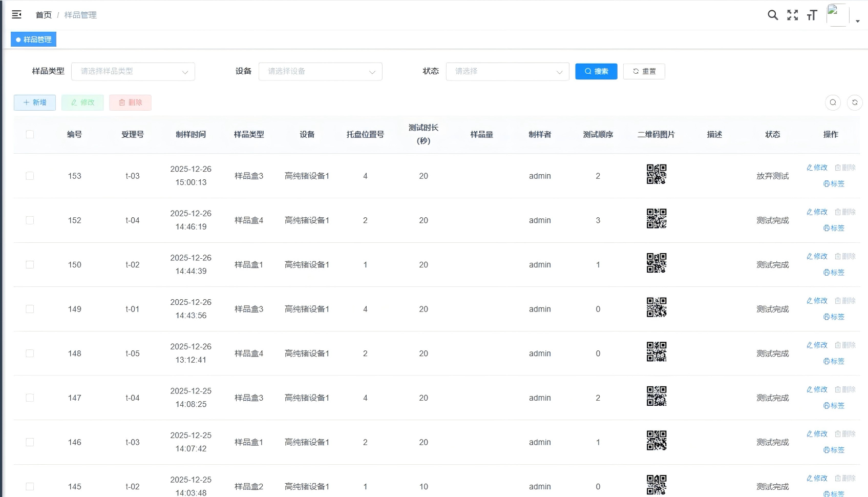Open the 设备 selection dropdown
Image resolution: width=868 pixels, height=497 pixels.
click(x=321, y=71)
